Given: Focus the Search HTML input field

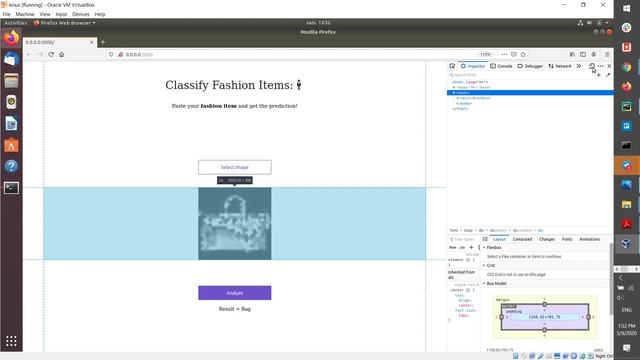Looking at the screenshot, I should pos(521,75).
